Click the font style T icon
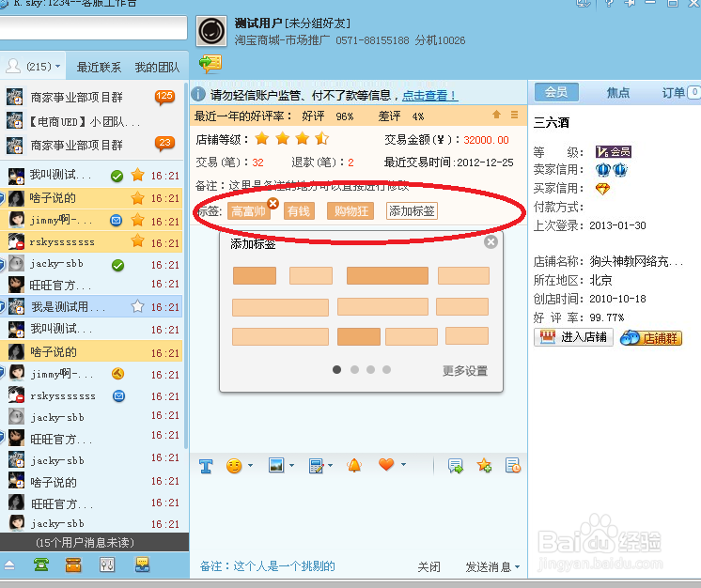Screen dimensions: 701x588 [206, 467]
